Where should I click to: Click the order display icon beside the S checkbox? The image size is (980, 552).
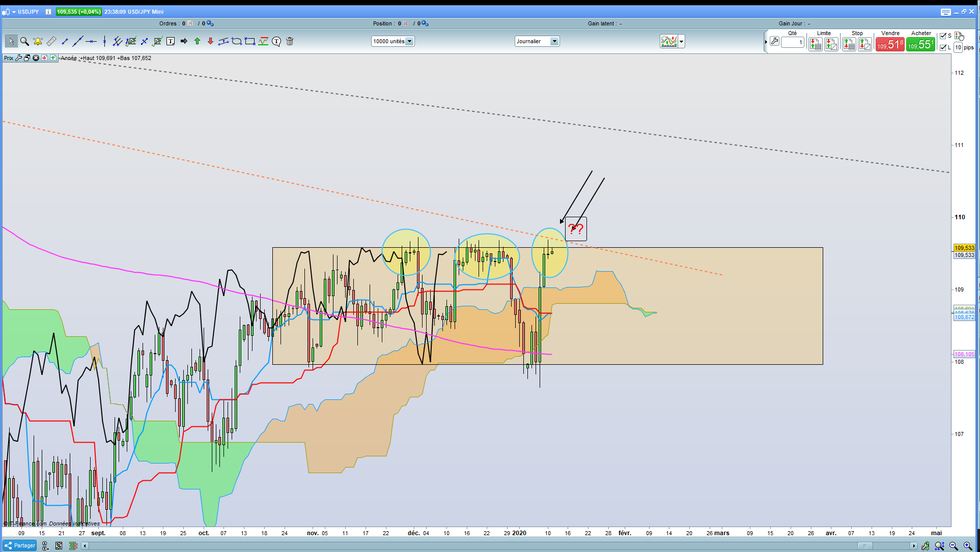959,36
